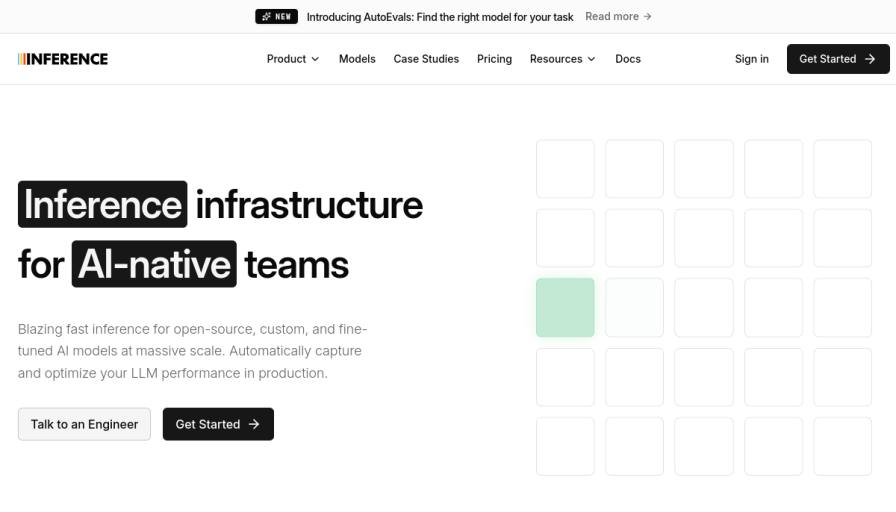Open the Models page

[x=357, y=59]
